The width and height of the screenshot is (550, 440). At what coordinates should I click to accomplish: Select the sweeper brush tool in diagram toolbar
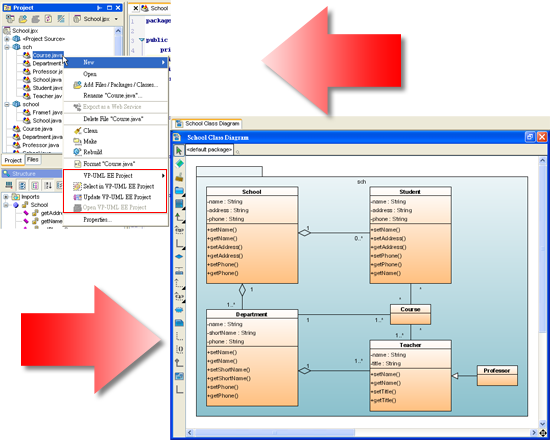pyautogui.click(x=179, y=177)
